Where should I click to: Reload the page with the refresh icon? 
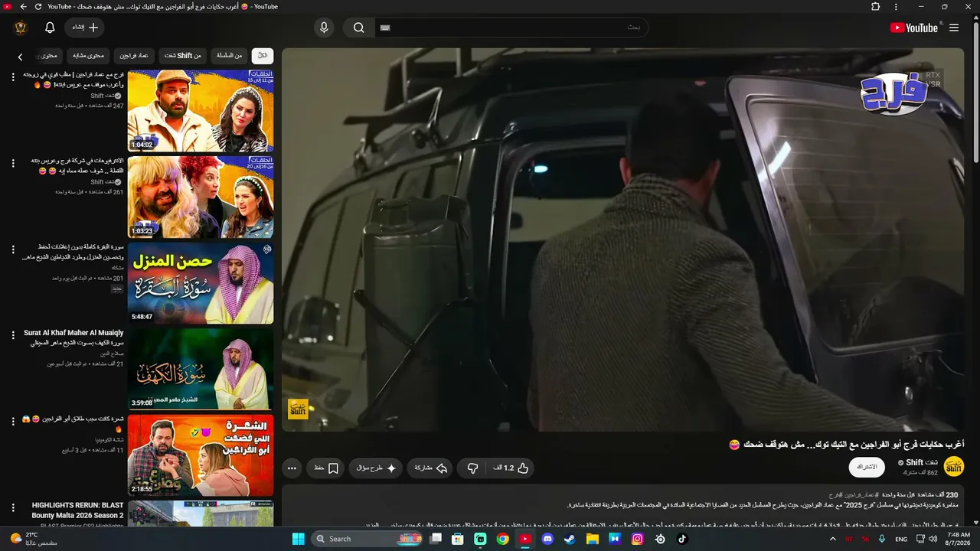pyautogui.click(x=38, y=6)
